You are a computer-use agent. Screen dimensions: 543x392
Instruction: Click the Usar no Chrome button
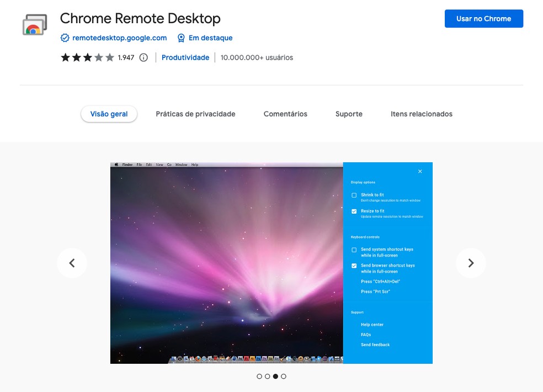[x=483, y=18]
